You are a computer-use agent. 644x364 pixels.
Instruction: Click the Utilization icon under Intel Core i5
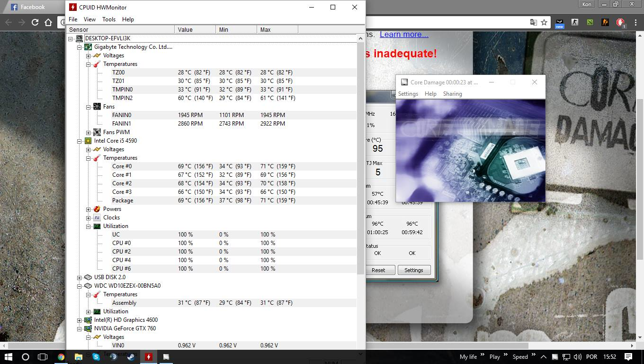(97, 226)
